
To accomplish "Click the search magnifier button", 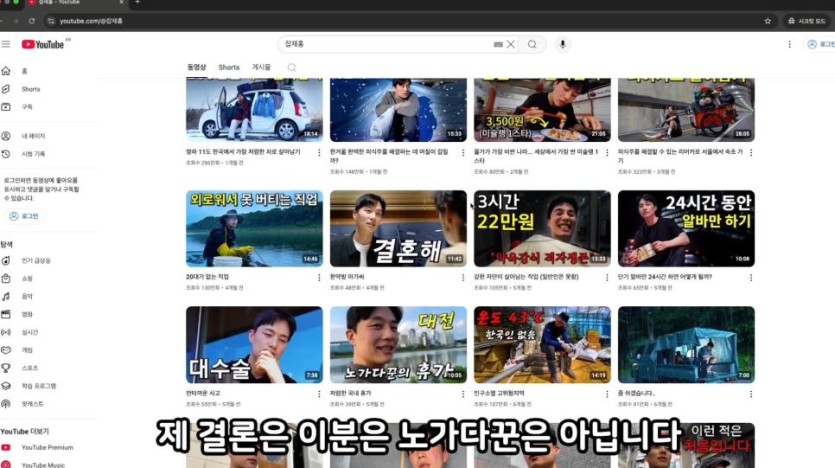I will (x=532, y=44).
